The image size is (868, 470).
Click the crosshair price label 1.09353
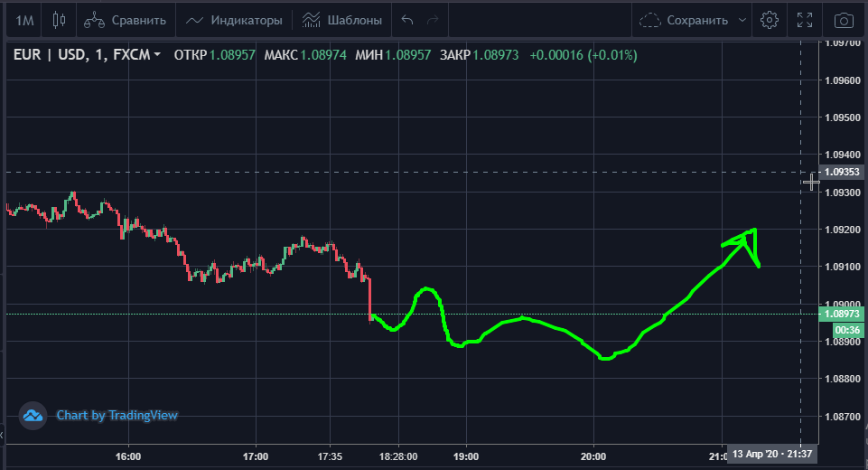(x=842, y=172)
